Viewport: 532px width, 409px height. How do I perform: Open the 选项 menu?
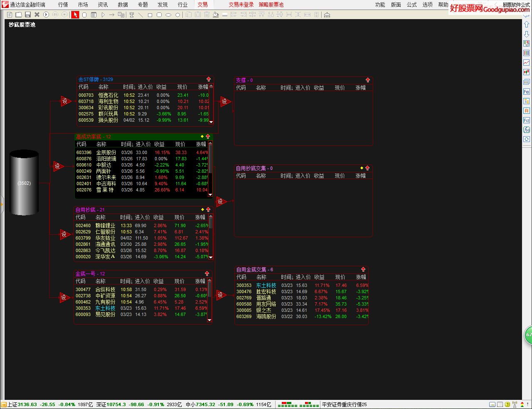[427, 5]
